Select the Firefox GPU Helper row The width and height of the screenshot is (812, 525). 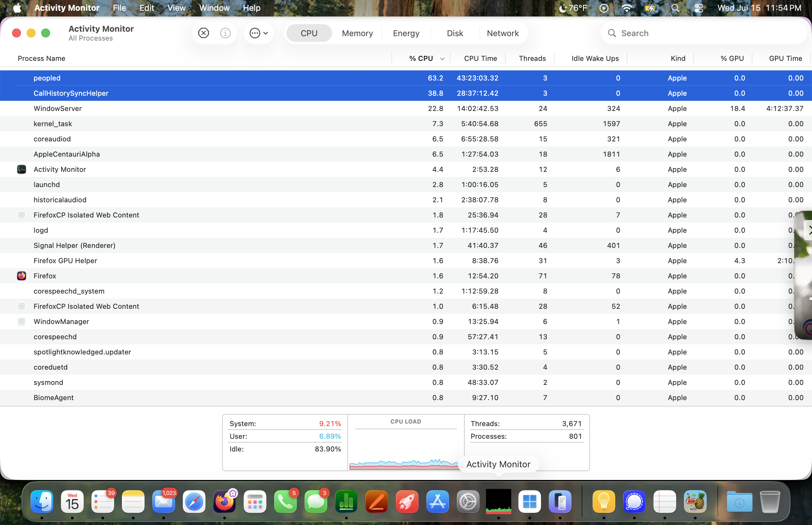(406, 261)
